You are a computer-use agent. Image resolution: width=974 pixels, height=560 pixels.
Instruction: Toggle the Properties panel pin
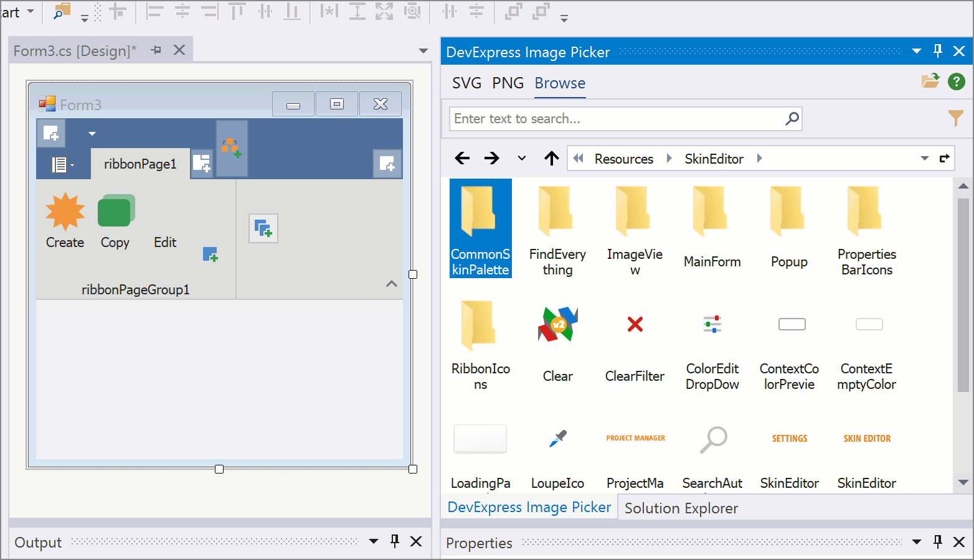point(938,542)
